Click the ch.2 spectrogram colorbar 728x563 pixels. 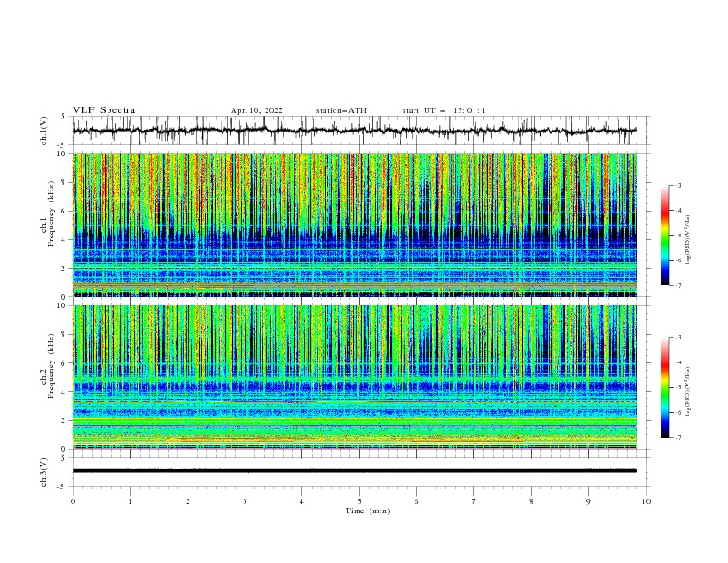click(x=665, y=387)
